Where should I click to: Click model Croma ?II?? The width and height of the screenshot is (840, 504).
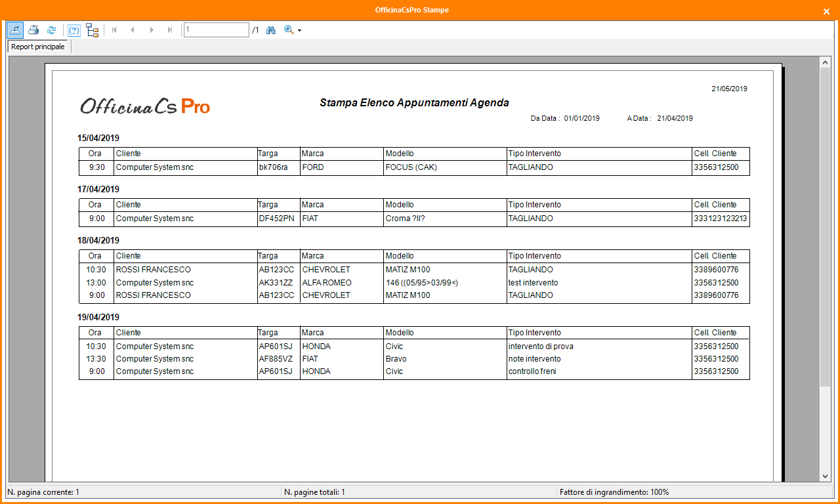(406, 219)
